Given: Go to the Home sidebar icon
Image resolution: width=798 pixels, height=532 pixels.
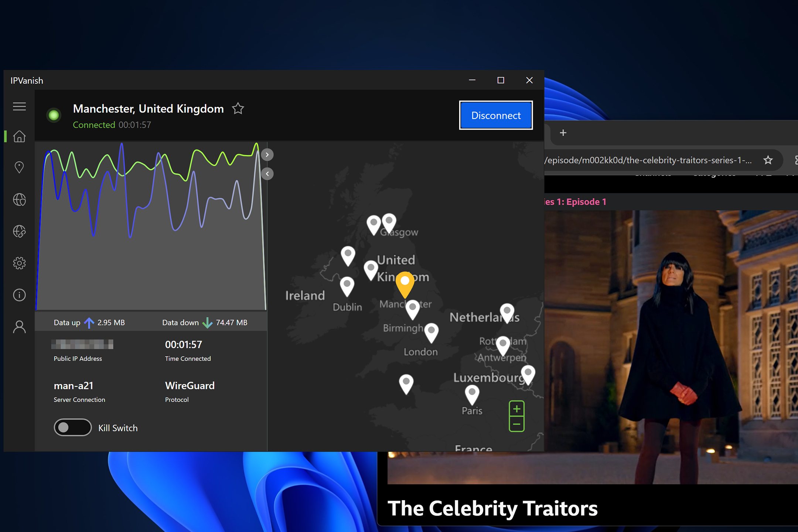Looking at the screenshot, I should (19, 136).
